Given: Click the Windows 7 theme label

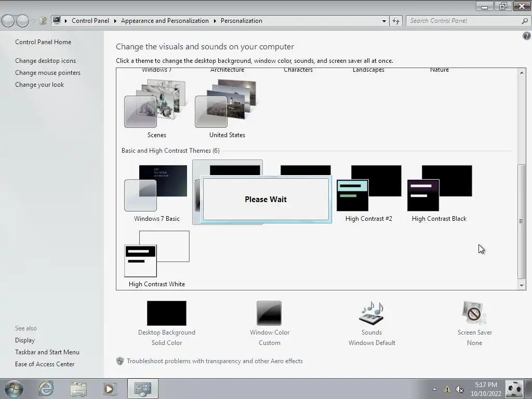Looking at the screenshot, I should [156, 70].
